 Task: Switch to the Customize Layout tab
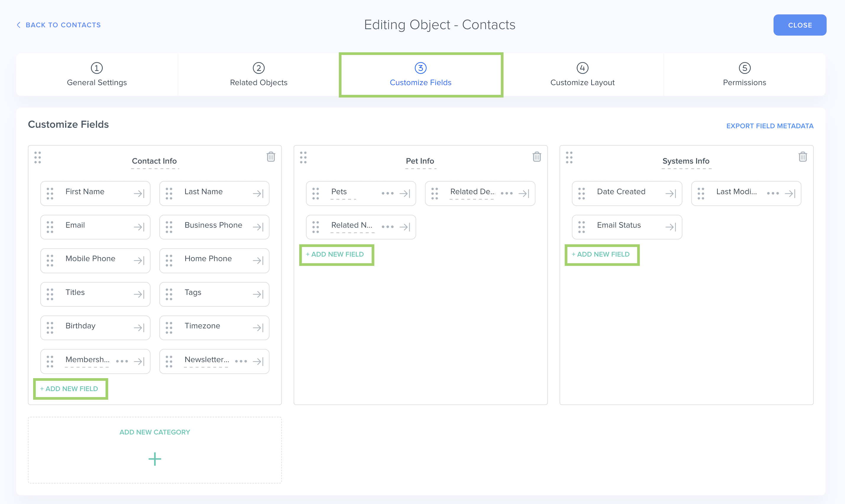point(582,75)
